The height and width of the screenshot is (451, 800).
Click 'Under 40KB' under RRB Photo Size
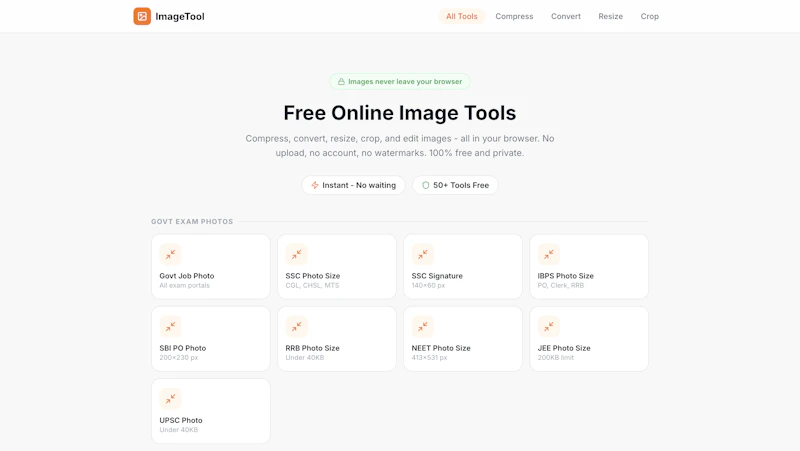(305, 358)
